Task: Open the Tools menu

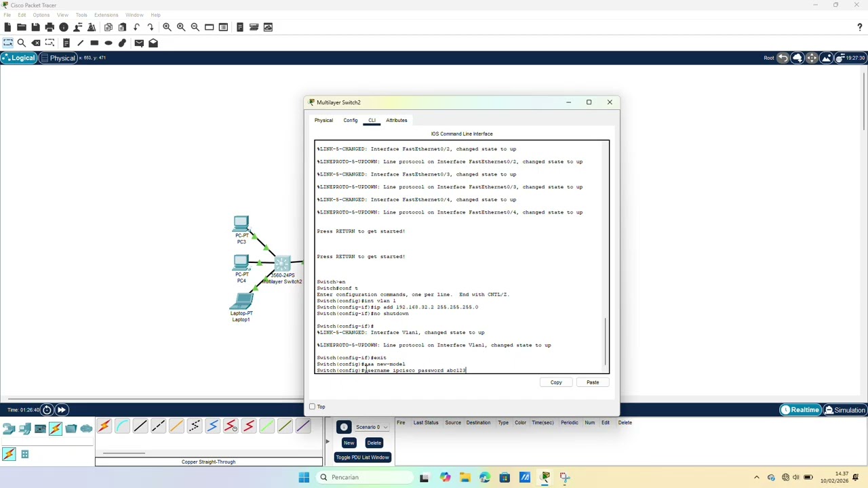Action: click(81, 15)
